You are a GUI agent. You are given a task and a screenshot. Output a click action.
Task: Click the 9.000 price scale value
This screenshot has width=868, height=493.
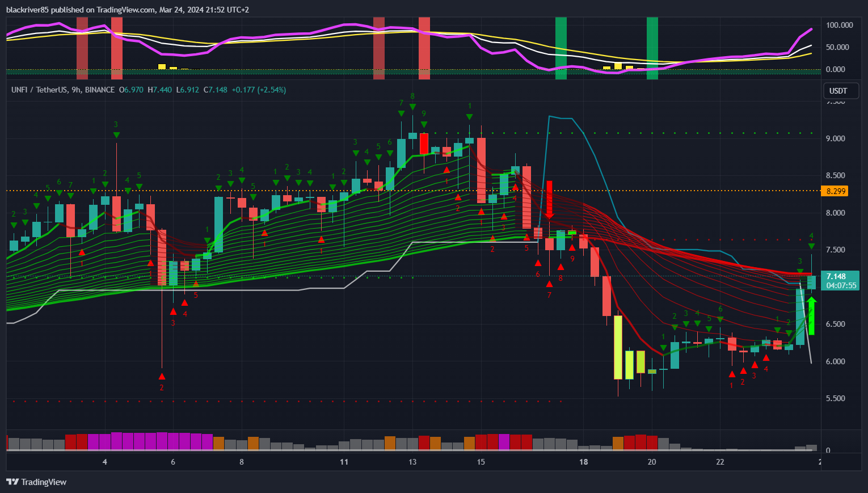(835, 138)
